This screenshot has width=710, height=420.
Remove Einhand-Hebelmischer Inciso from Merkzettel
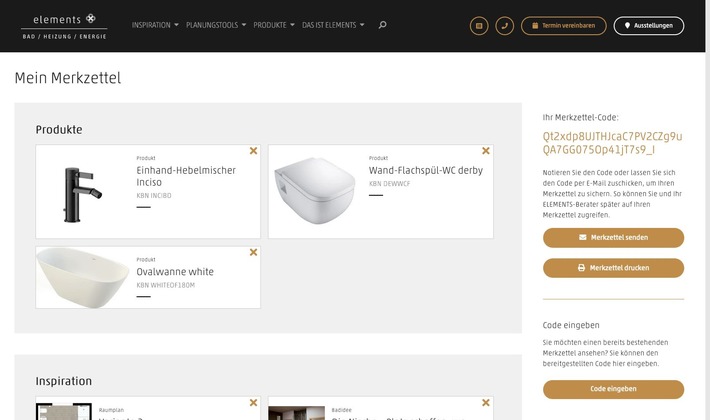point(253,151)
